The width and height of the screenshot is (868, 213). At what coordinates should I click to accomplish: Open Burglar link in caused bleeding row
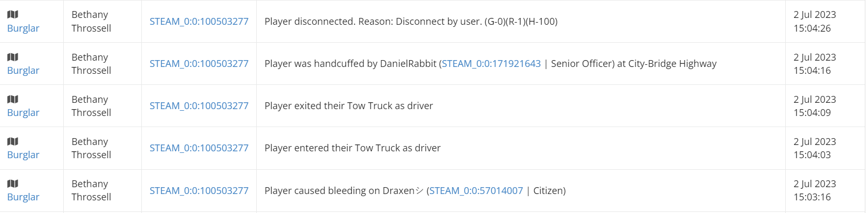click(23, 197)
